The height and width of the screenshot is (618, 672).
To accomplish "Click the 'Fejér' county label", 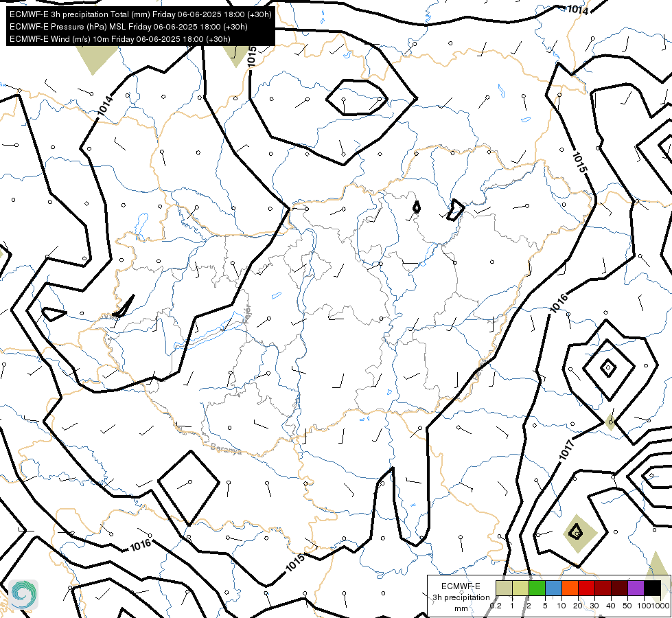I will coord(247,315).
